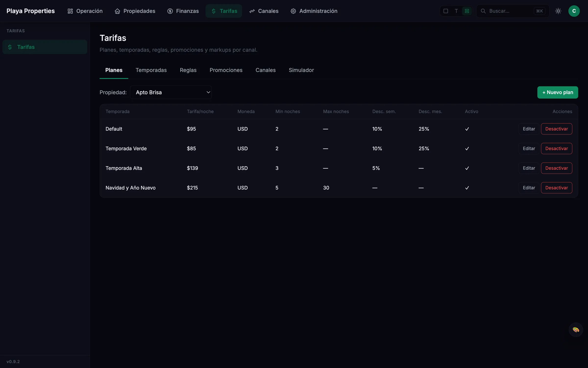Click the Propiedades house icon

point(117,11)
